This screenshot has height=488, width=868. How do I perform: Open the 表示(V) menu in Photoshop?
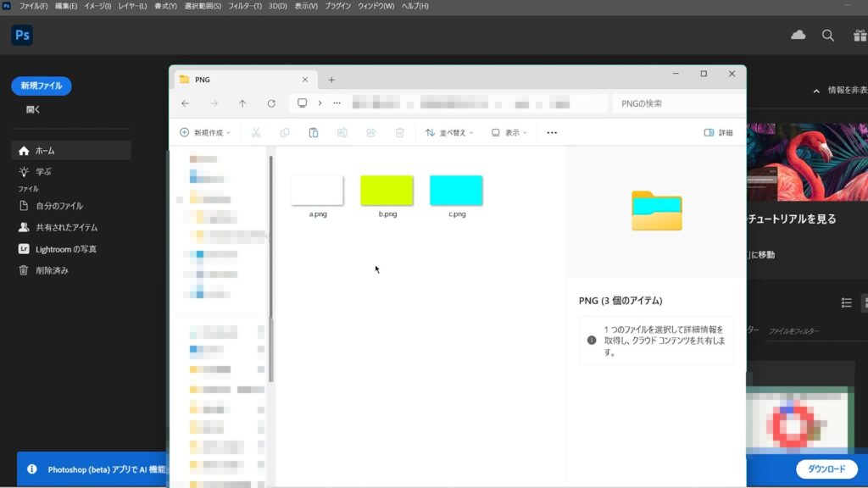click(306, 6)
